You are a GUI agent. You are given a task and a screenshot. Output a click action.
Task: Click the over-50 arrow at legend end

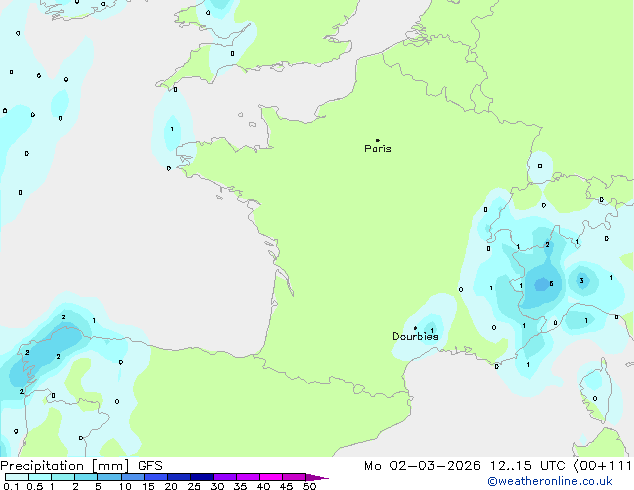[317, 477]
